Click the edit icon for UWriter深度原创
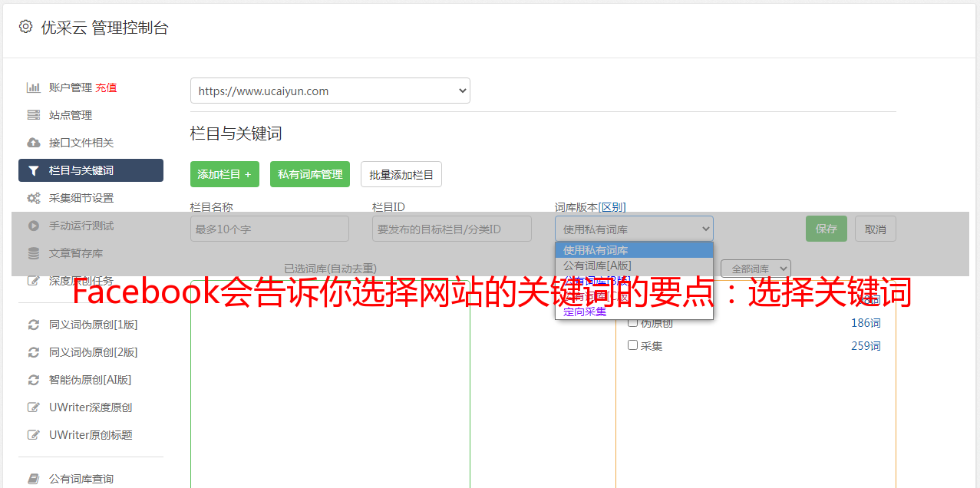 coord(33,407)
